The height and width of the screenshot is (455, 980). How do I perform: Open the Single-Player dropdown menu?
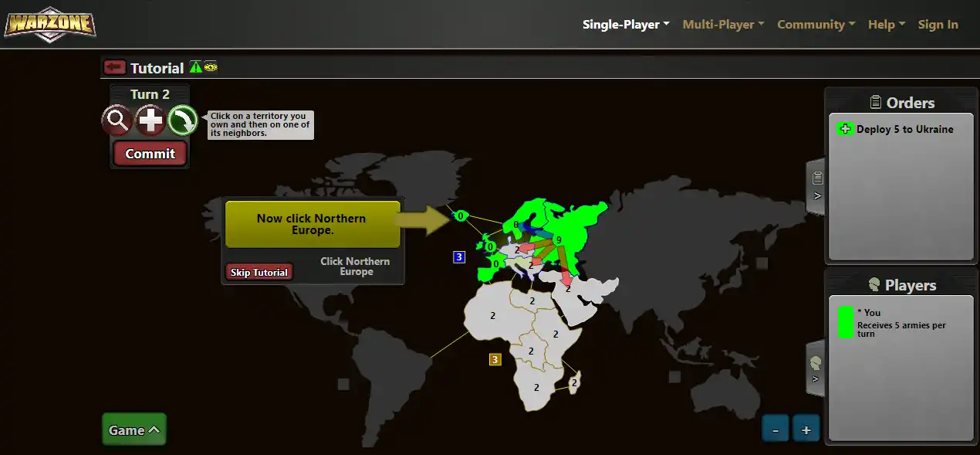(x=625, y=25)
